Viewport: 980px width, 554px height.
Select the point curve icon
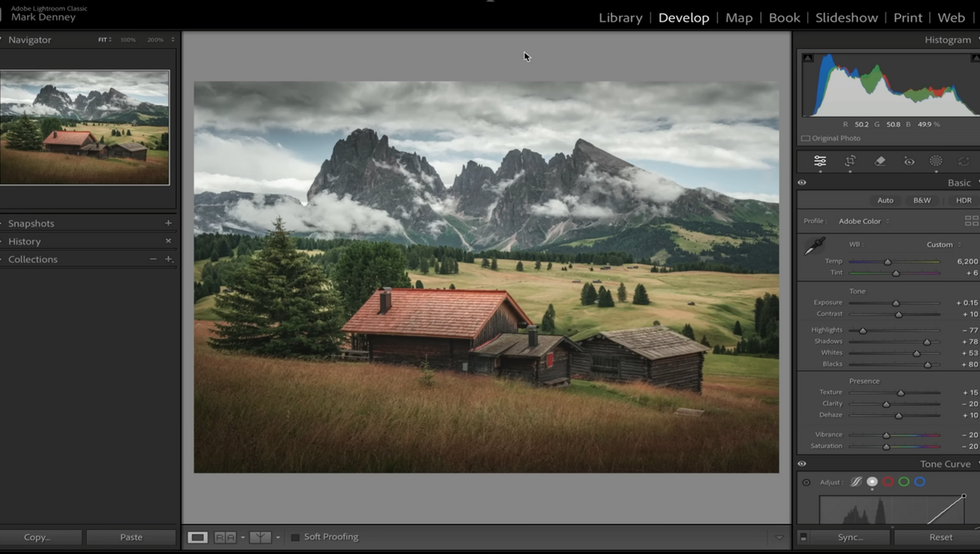872,482
